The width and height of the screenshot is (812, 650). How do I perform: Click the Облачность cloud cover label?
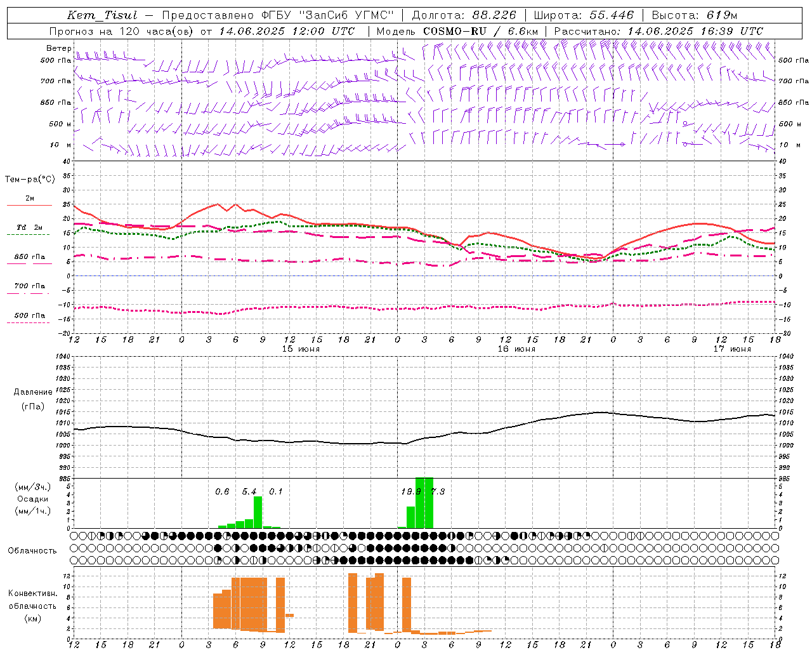[x=32, y=551]
